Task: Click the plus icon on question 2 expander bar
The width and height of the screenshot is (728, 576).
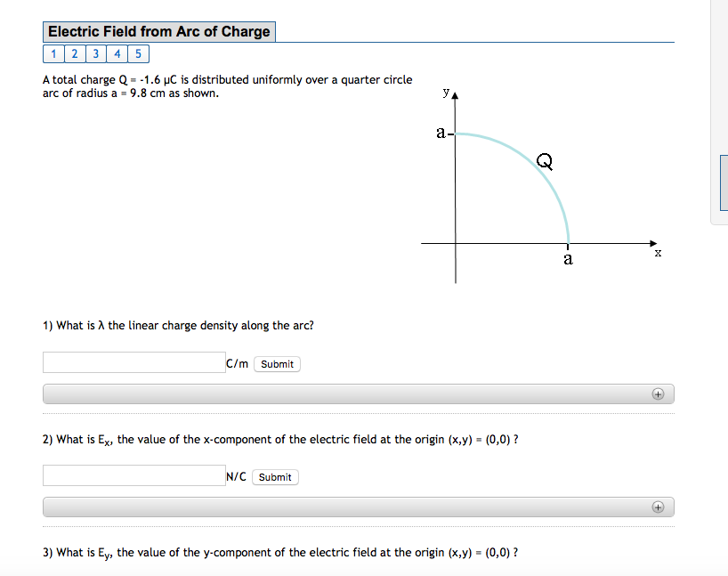Action: coord(658,506)
